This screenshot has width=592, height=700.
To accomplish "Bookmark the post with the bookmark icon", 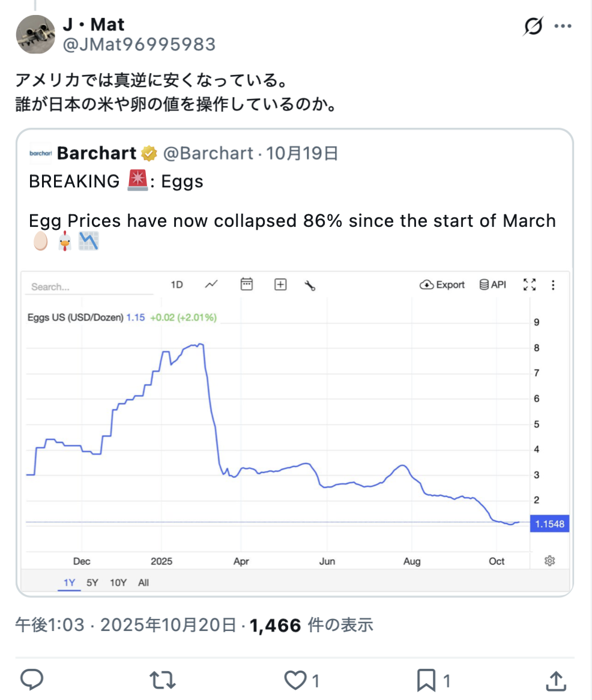I will pyautogui.click(x=426, y=680).
